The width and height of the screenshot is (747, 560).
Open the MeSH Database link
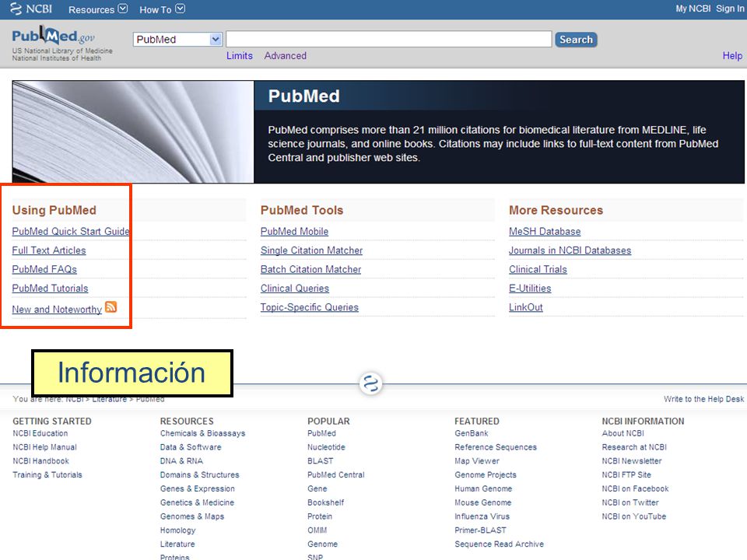[545, 232]
